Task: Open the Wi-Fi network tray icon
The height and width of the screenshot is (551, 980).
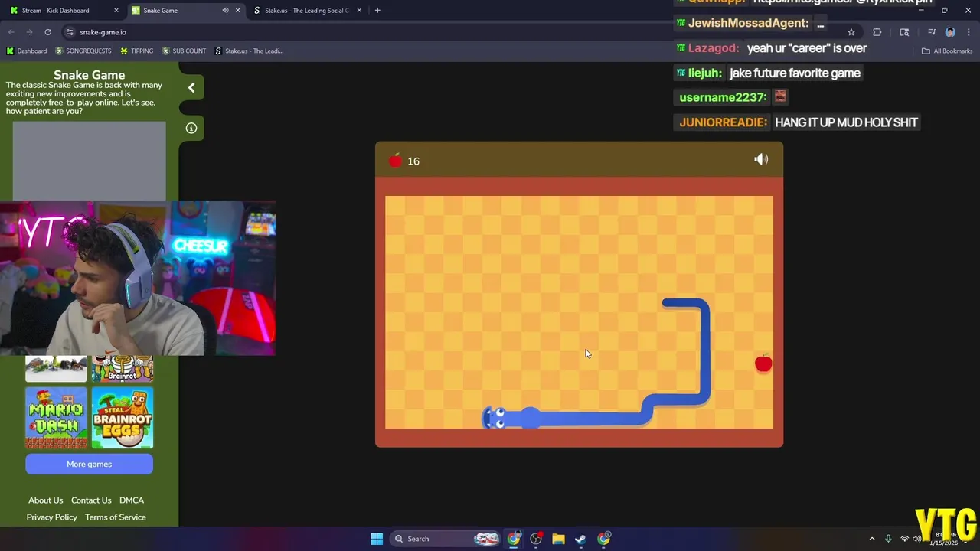Action: tap(904, 539)
